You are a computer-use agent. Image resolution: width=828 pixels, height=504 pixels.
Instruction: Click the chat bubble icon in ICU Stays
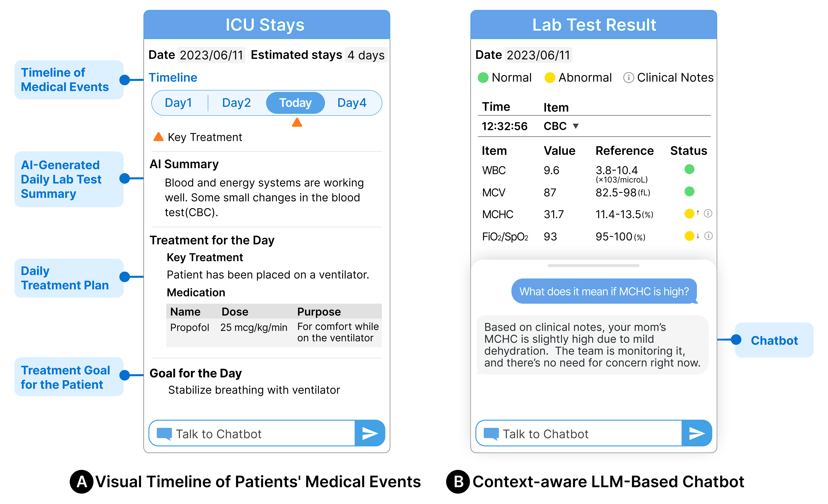tap(164, 433)
